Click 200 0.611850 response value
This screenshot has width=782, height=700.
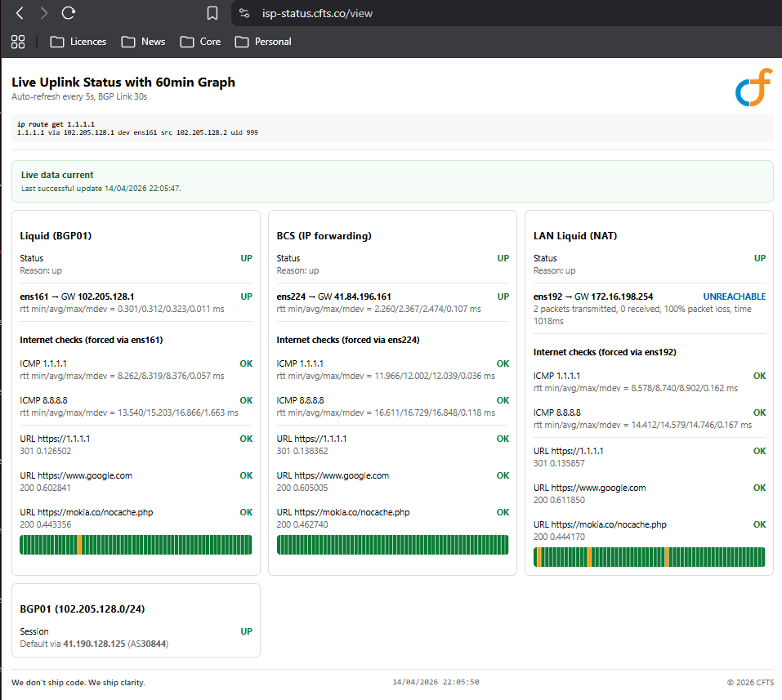point(559,500)
